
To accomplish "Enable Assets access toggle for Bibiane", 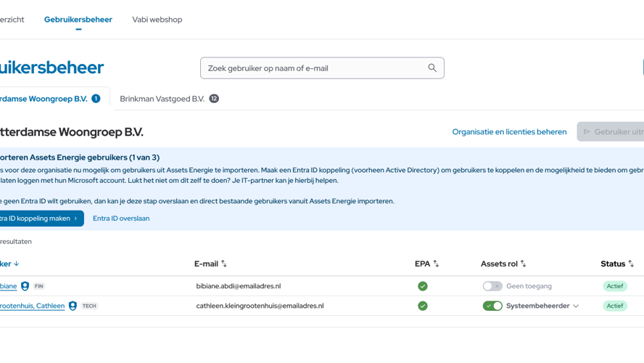I will coord(492,286).
